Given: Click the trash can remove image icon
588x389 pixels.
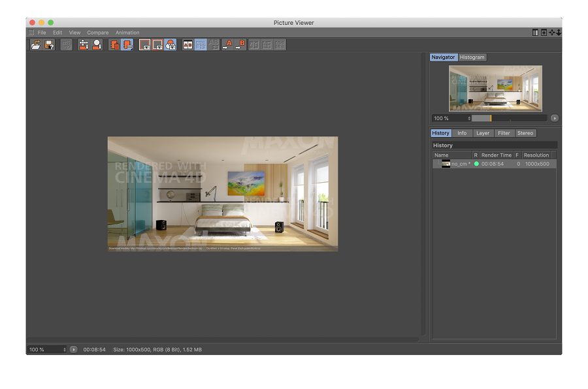Looking at the screenshot, I should (x=114, y=45).
